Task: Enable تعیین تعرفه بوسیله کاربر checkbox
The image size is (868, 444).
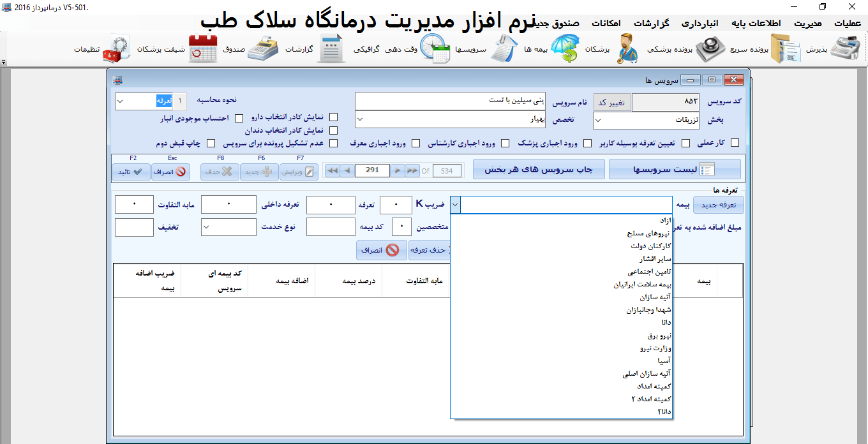Action: coord(686,143)
